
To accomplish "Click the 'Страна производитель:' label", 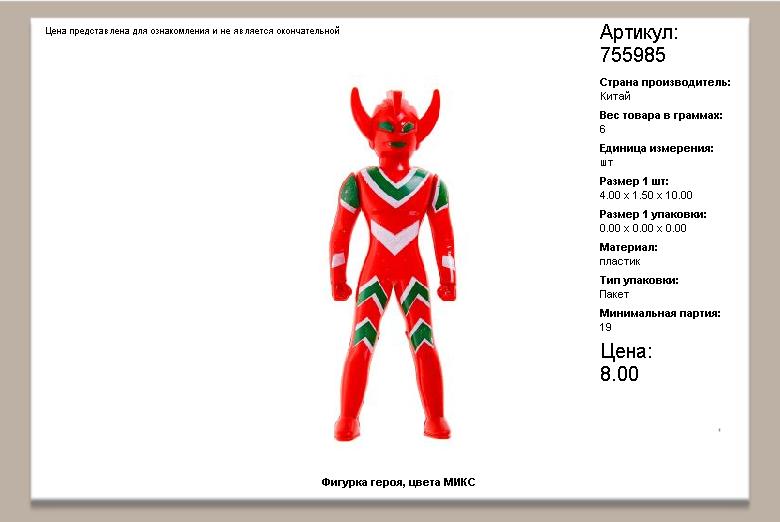I will (665, 82).
